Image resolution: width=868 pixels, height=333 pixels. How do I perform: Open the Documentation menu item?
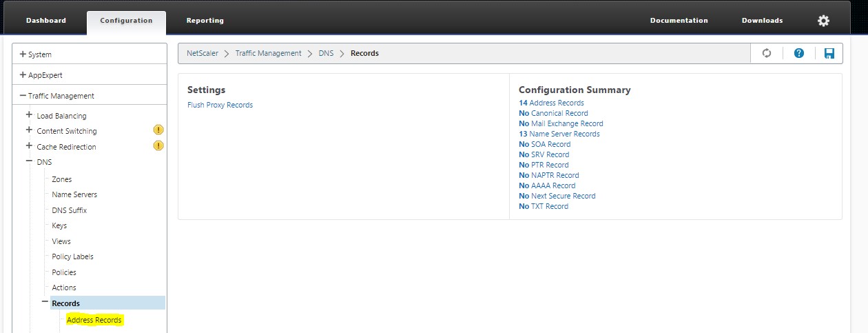(679, 21)
